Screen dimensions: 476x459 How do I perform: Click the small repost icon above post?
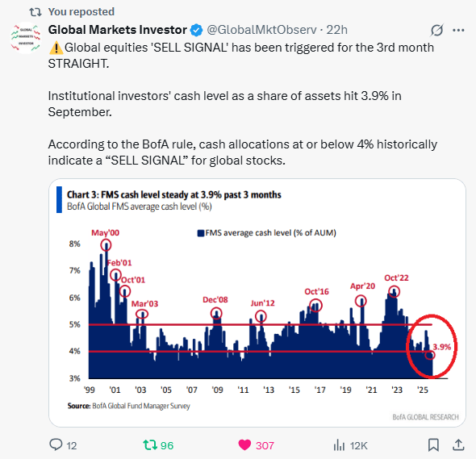tap(35, 12)
